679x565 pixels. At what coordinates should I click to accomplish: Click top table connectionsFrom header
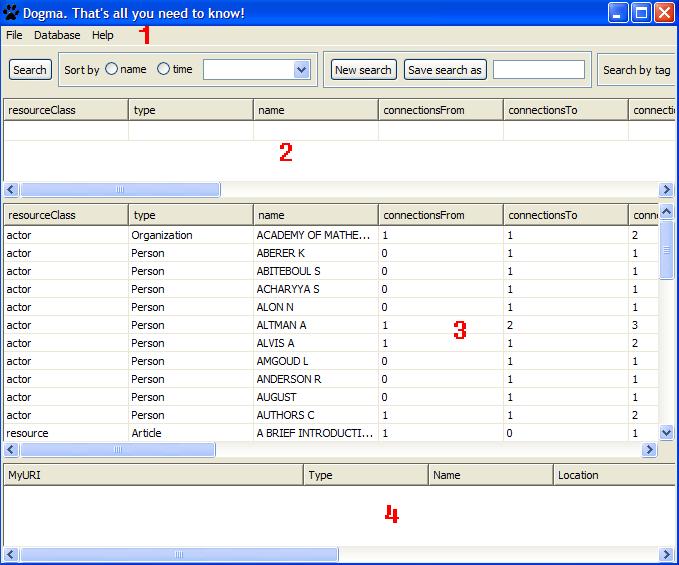[x=441, y=110]
